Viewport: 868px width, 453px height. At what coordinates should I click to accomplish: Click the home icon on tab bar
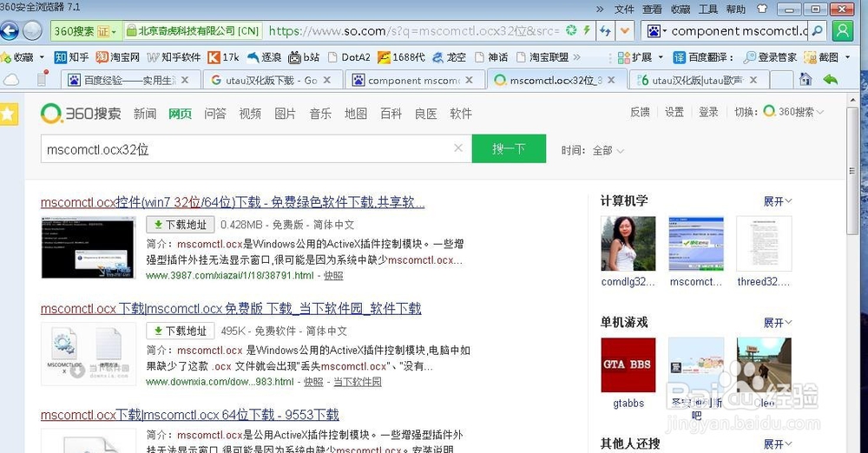tap(806, 80)
